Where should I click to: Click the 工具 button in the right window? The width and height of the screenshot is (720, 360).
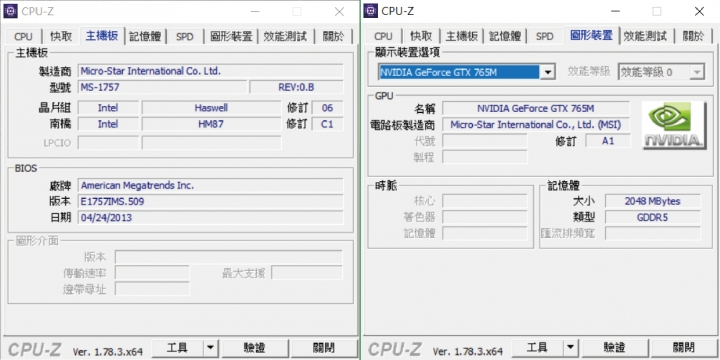tap(537, 348)
